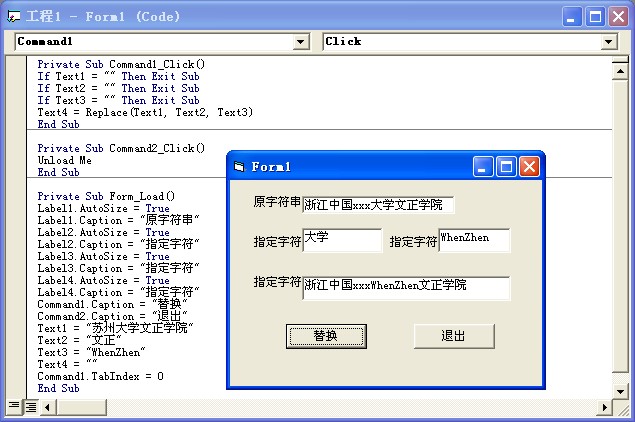
Task: Click the line 'Private Sub Form_Load()'
Action: pos(106,196)
